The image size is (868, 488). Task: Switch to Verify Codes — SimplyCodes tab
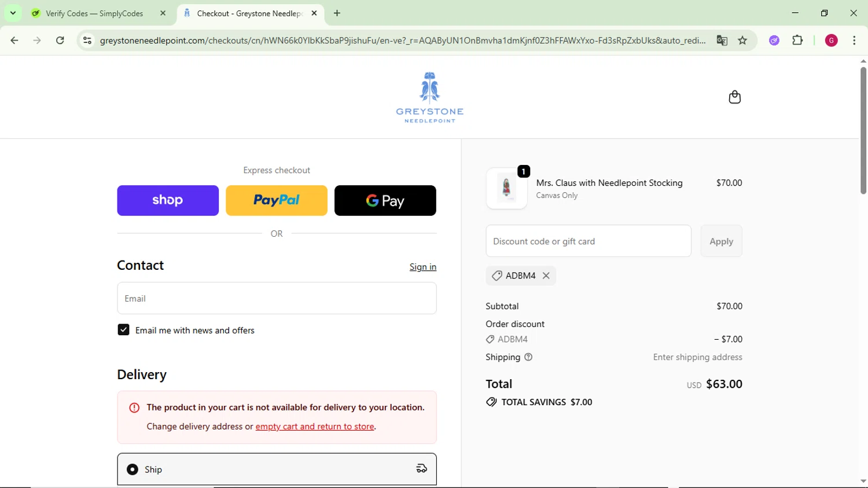pyautogui.click(x=99, y=13)
